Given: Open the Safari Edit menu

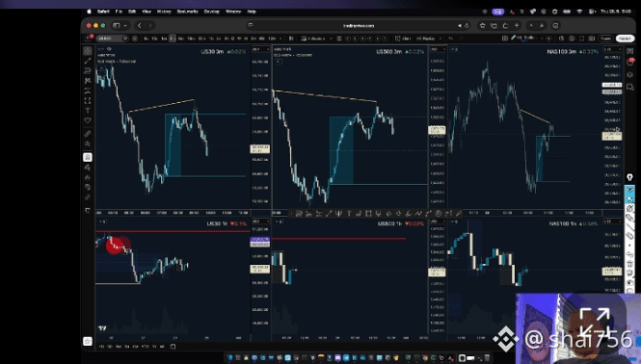Looking at the screenshot, I should (132, 12).
